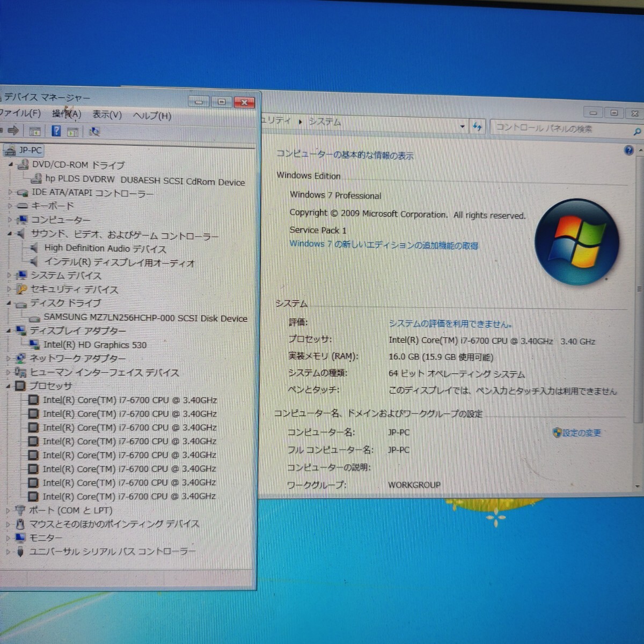Click the help icon in System window

pyautogui.click(x=628, y=151)
